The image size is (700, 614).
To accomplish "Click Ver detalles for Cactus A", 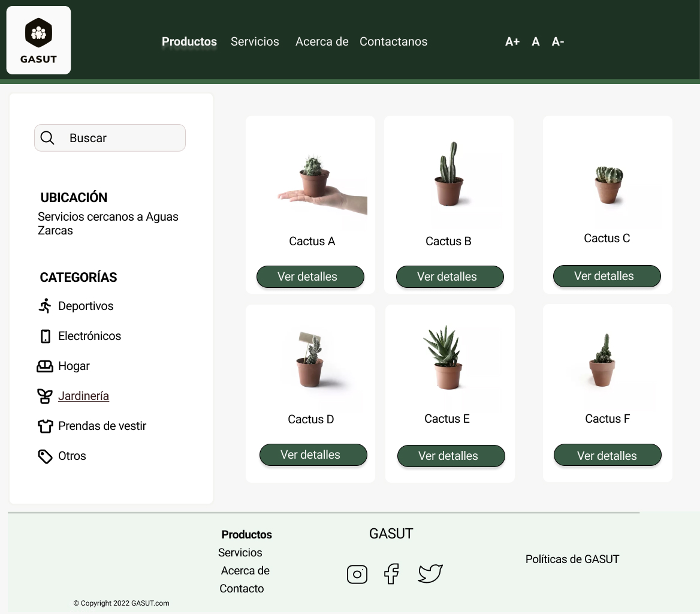I will pos(310,276).
